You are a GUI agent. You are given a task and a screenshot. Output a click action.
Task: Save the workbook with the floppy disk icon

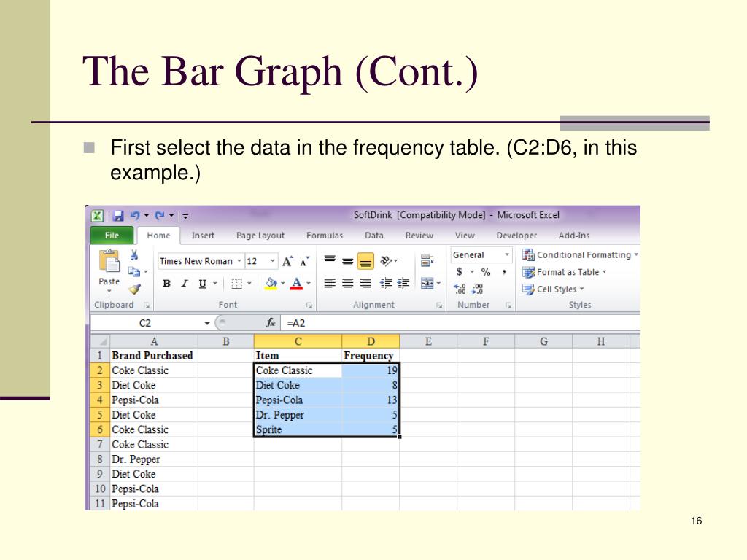[x=118, y=216]
